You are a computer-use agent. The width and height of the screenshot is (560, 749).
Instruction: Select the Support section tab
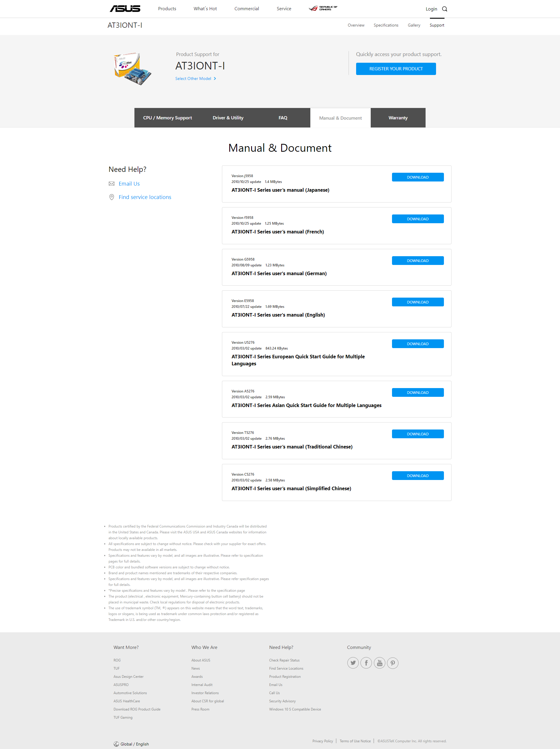[437, 25]
